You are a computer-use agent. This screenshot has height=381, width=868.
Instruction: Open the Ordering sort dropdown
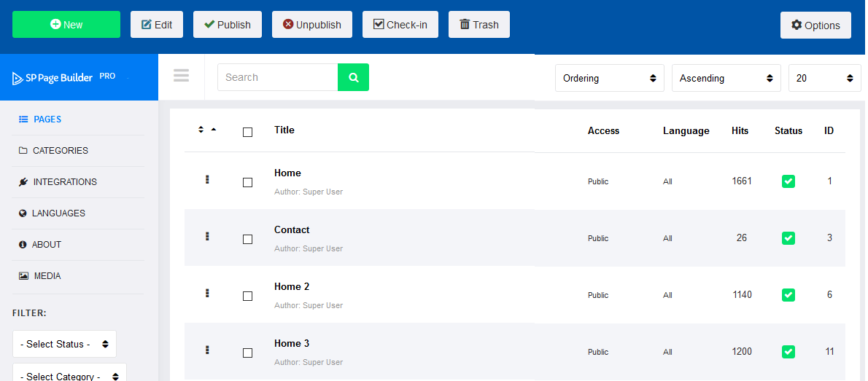pos(609,78)
